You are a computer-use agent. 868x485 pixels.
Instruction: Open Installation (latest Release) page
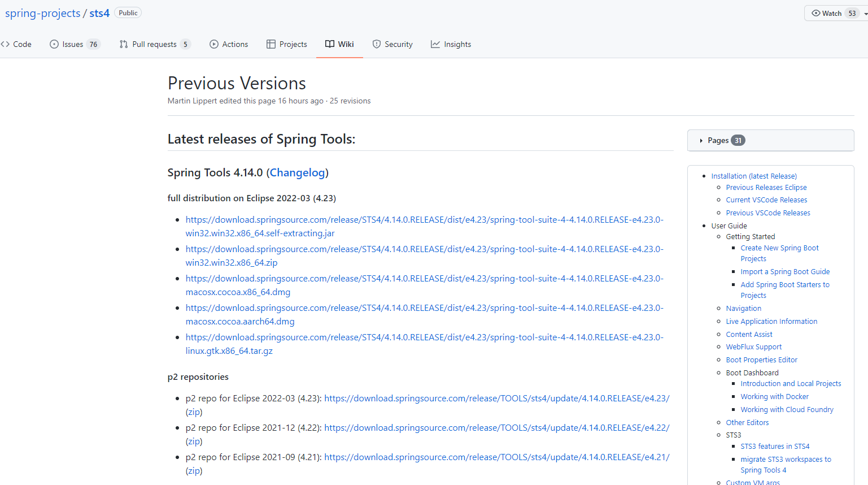(754, 176)
